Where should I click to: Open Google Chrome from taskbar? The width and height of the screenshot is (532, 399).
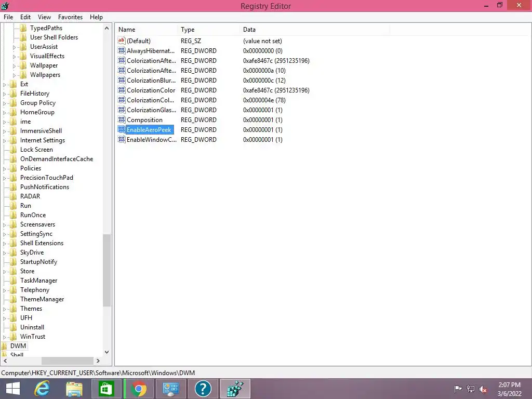click(139, 389)
